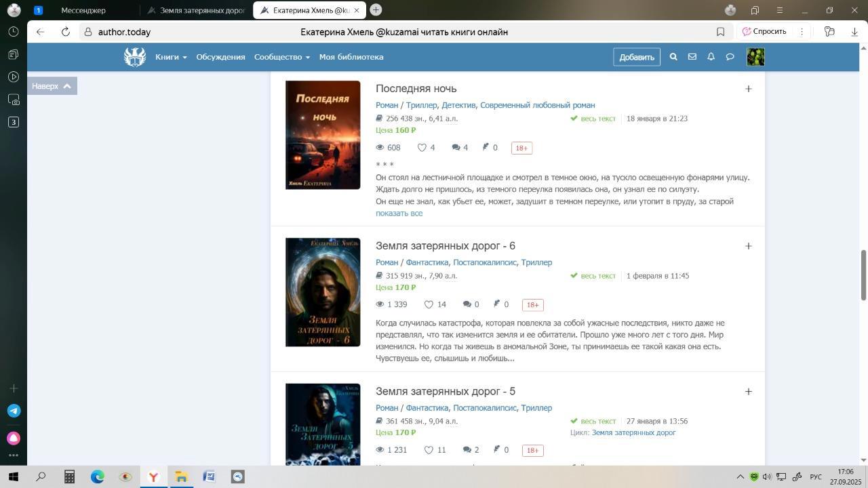Image resolution: width=868 pixels, height=488 pixels.
Task: Click the page vertical scrollbar thumb
Action: (863, 274)
